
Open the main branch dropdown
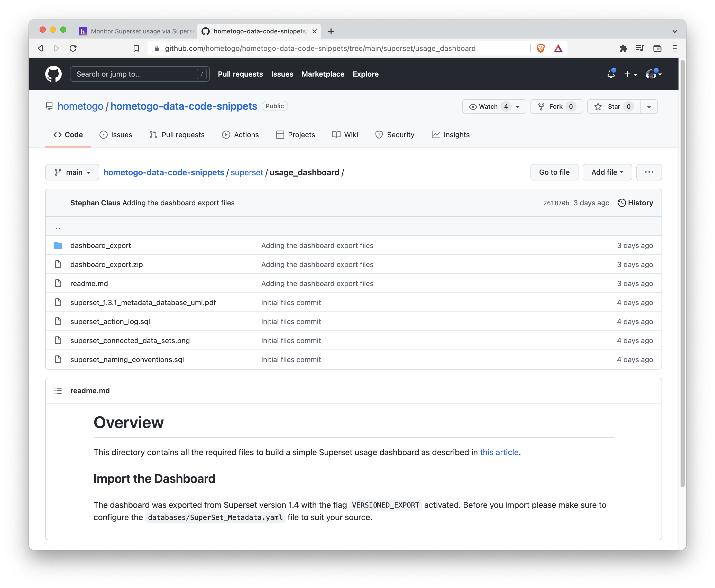72,172
